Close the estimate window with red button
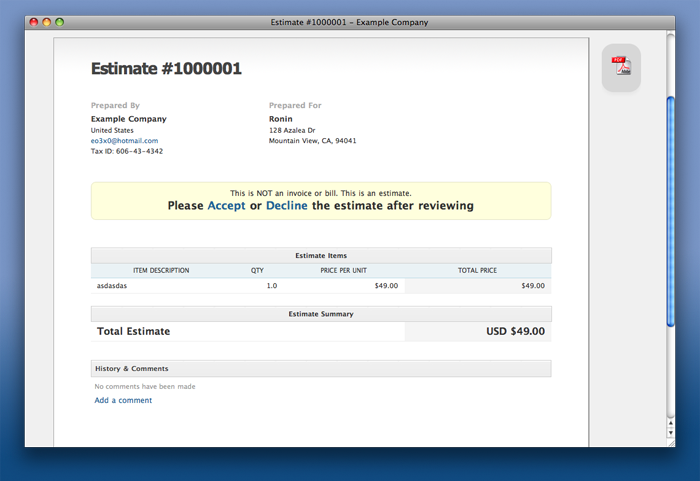This screenshot has width=700, height=481. click(x=34, y=22)
